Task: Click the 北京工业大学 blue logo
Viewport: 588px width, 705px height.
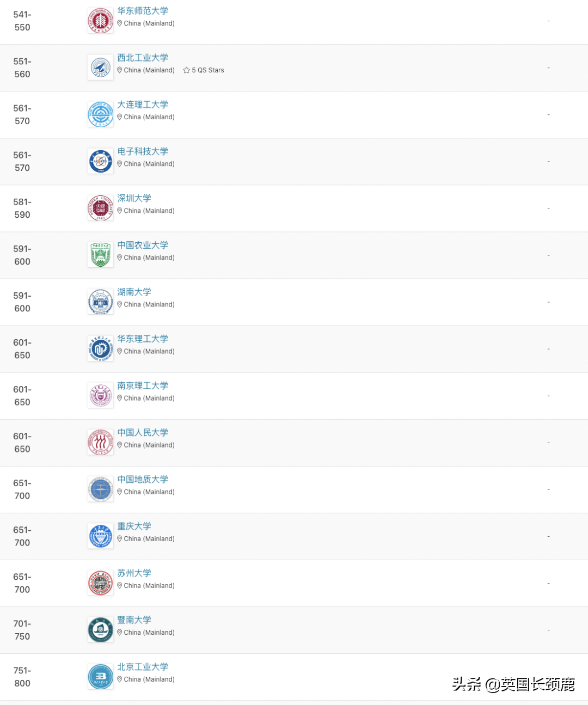Action: [100, 677]
